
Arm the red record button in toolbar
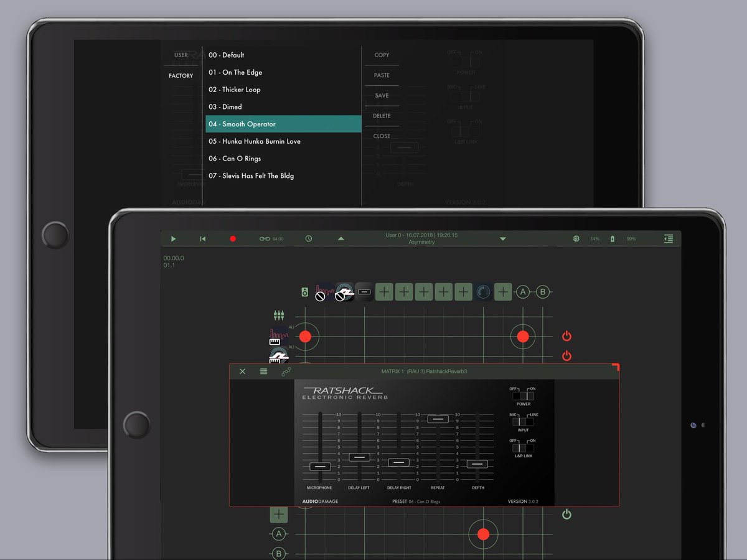pos(233,239)
